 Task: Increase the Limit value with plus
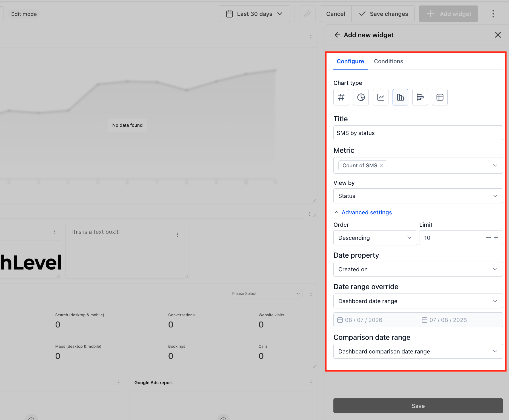[x=496, y=238]
